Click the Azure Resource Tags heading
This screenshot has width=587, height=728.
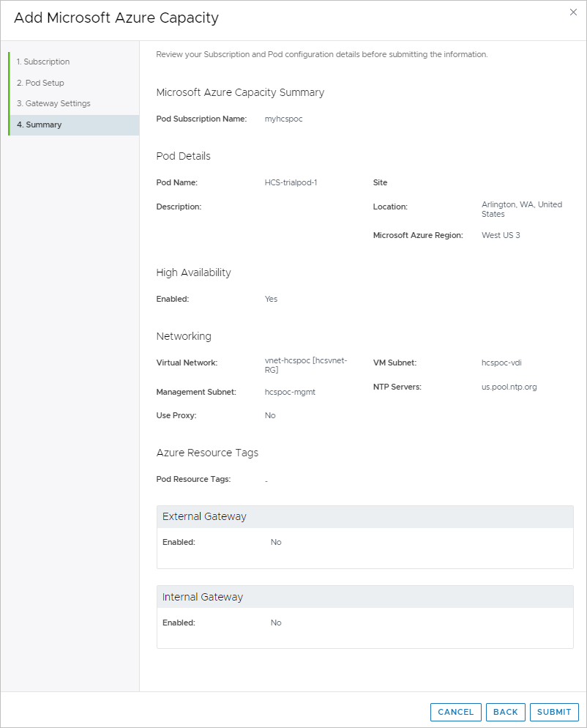click(x=207, y=453)
